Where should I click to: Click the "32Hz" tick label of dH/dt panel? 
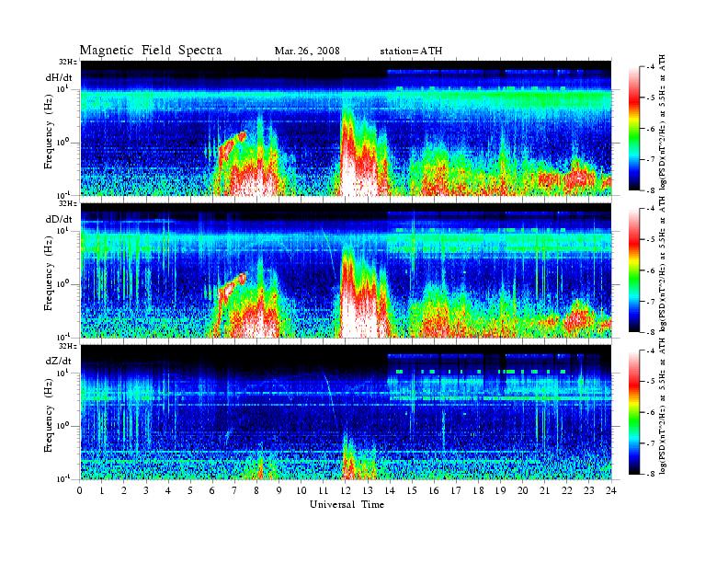68,62
